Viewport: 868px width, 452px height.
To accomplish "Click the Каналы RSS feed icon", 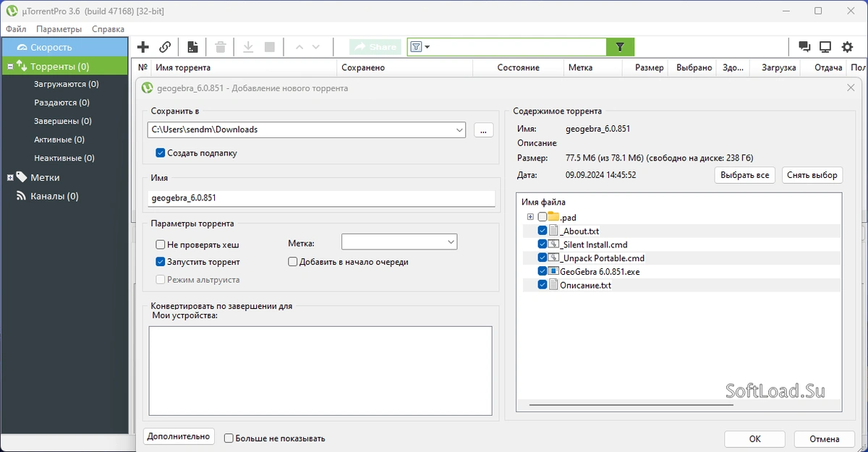I will [22, 196].
